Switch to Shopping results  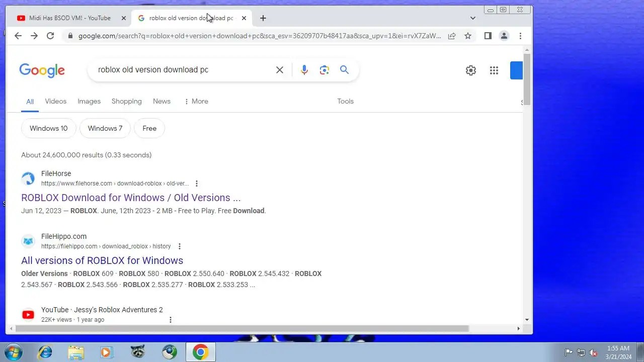pyautogui.click(x=127, y=101)
